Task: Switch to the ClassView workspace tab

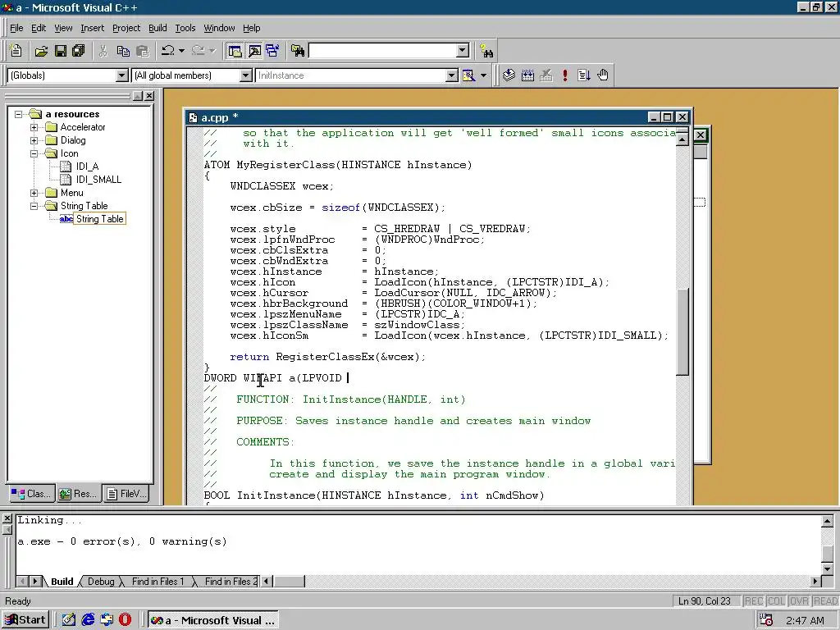Action: point(32,493)
